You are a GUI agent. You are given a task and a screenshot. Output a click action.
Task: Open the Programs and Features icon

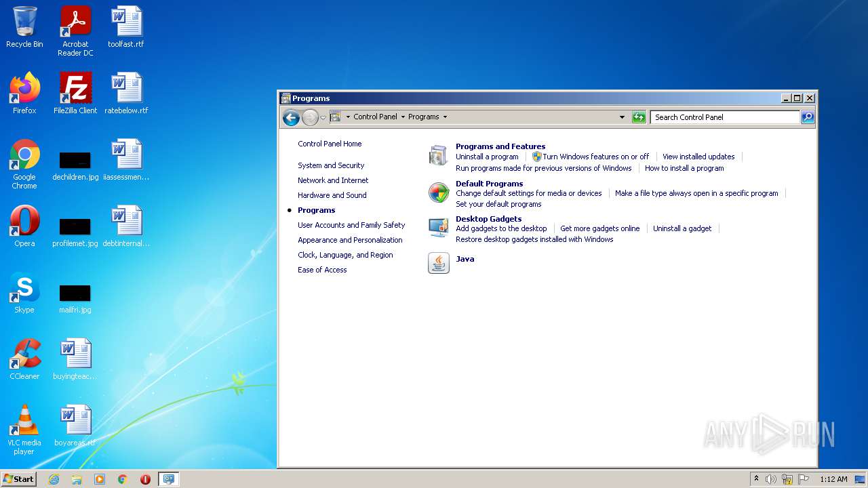[x=439, y=155]
